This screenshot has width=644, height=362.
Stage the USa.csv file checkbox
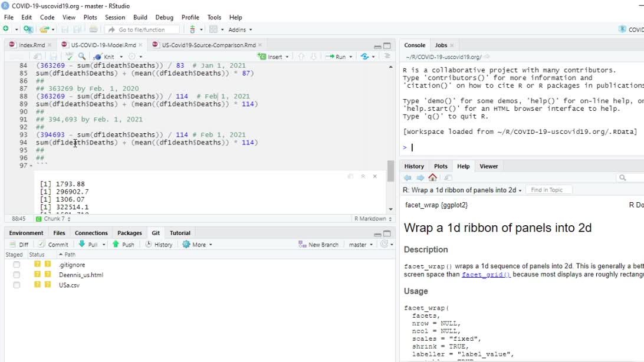[x=17, y=285]
